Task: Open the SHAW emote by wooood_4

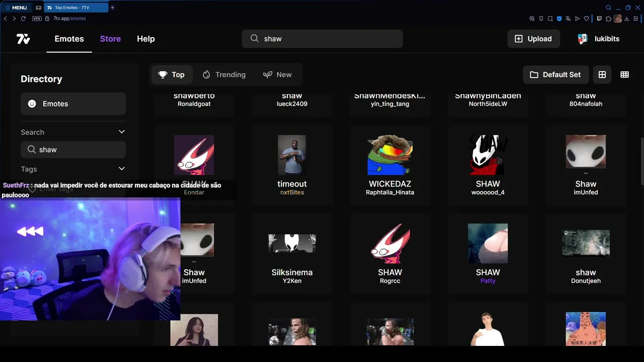Action: pyautogui.click(x=488, y=165)
